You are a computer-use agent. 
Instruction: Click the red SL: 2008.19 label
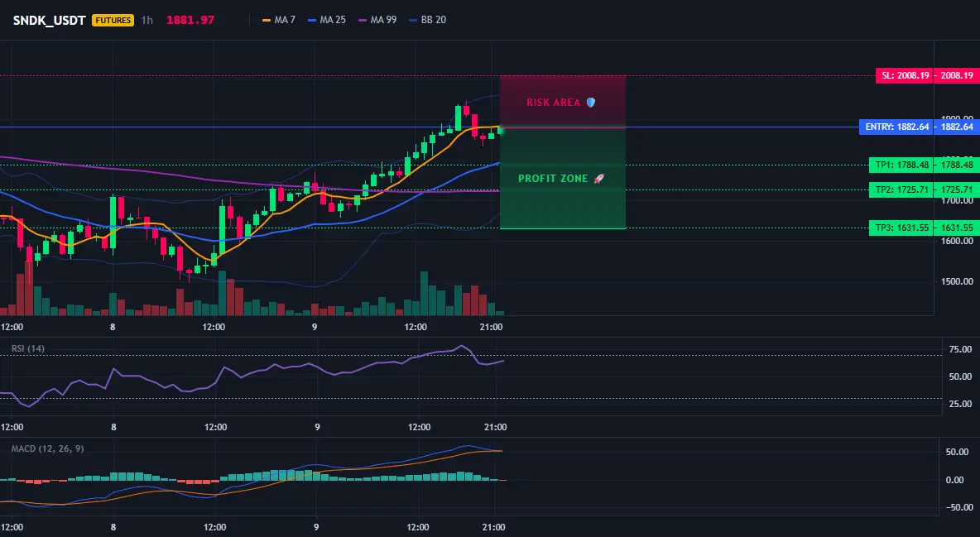pyautogui.click(x=905, y=75)
